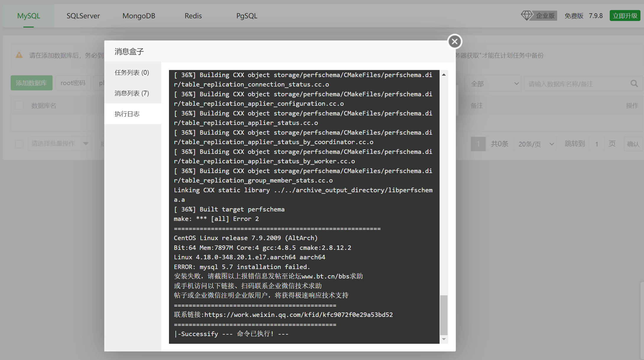Switch to the PgSQL tab
Viewport: 644px width, 360px height.
click(247, 16)
